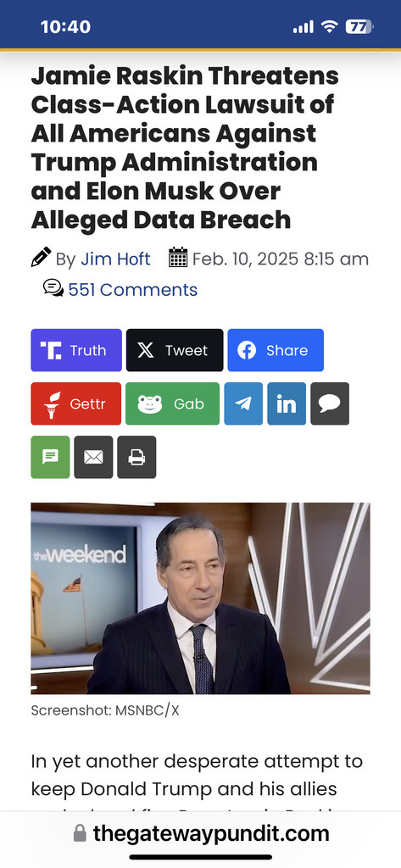The height and width of the screenshot is (868, 401).
Task: Share article on Truth Social
Action: pos(76,350)
